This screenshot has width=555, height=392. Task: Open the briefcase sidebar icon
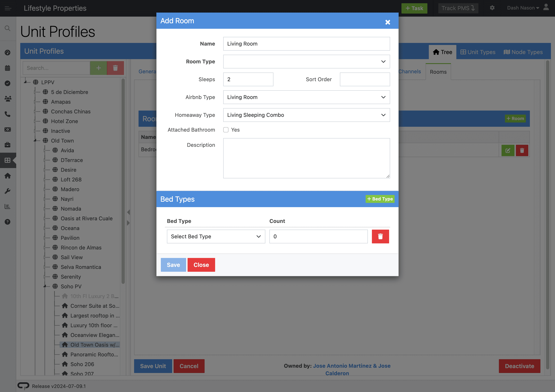point(7,145)
